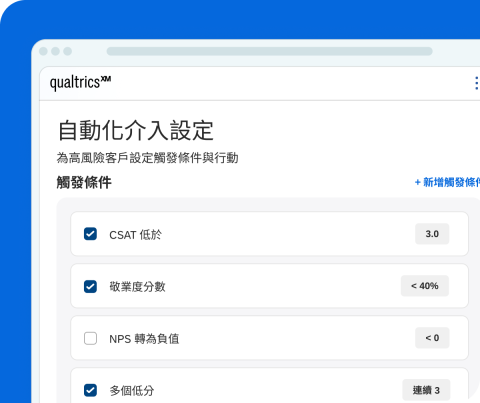Select the NPS 轉為負值 condition label
Image resolution: width=480 pixels, height=403 pixels.
point(144,339)
